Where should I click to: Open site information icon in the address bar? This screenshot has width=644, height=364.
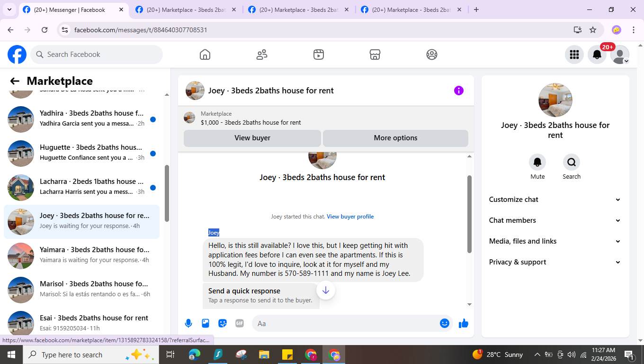(65, 30)
